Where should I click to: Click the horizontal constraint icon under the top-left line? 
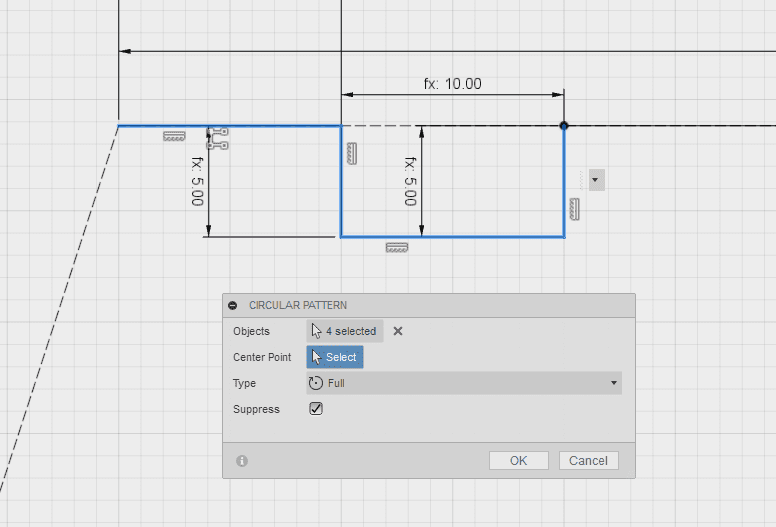(x=174, y=136)
